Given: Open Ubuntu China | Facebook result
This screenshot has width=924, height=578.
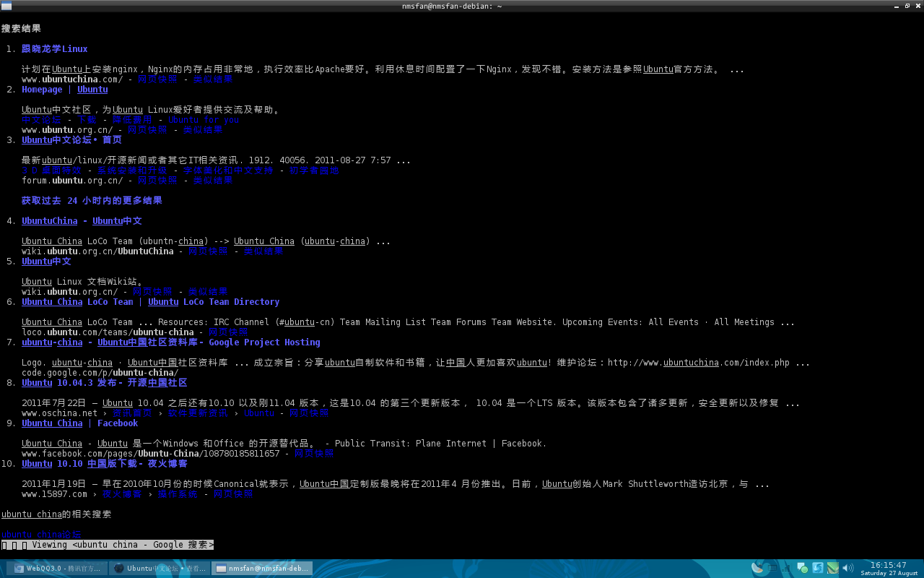Looking at the screenshot, I should tap(79, 423).
